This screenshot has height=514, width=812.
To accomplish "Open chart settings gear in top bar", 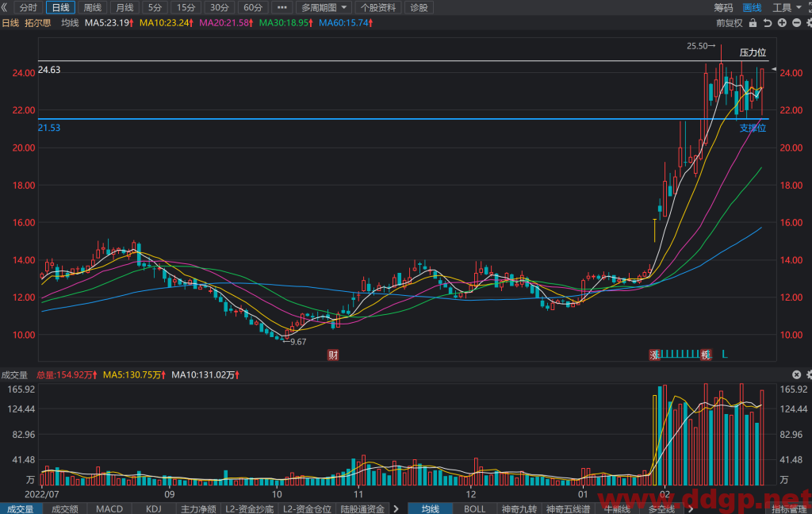I will point(809,23).
